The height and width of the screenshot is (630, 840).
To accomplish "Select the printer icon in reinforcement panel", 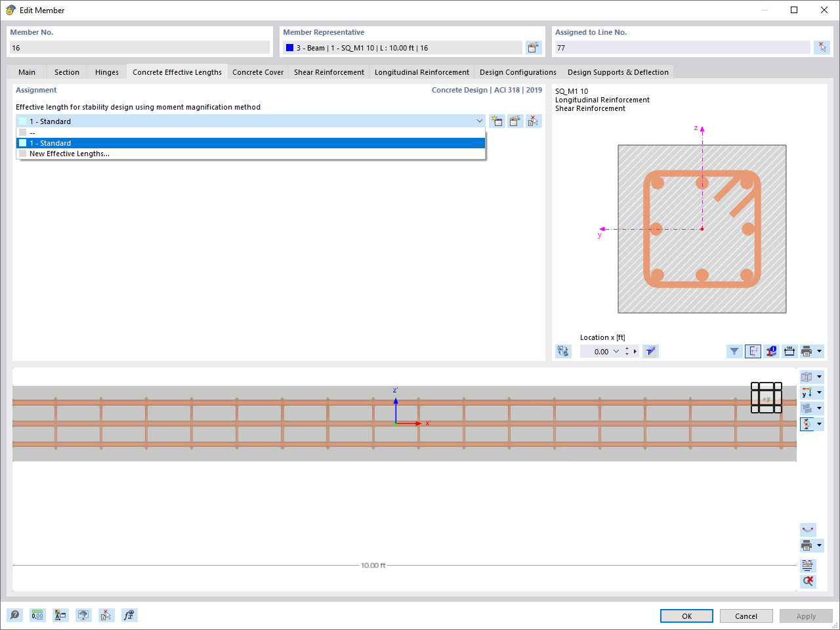I will coord(807,351).
